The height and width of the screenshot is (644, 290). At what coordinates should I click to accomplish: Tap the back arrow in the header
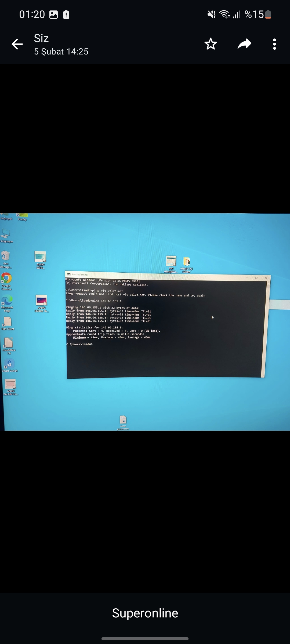(17, 44)
